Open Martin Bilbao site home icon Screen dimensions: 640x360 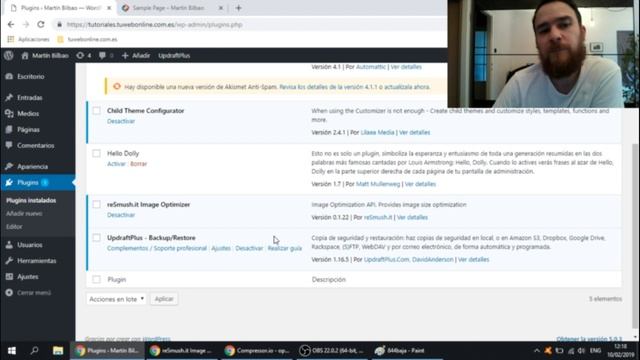tap(45, 56)
